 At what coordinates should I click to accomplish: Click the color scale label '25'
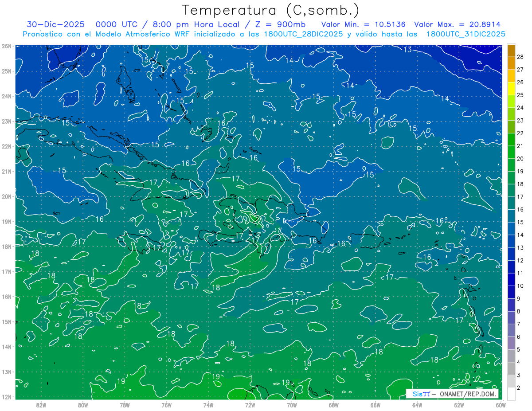click(520, 95)
